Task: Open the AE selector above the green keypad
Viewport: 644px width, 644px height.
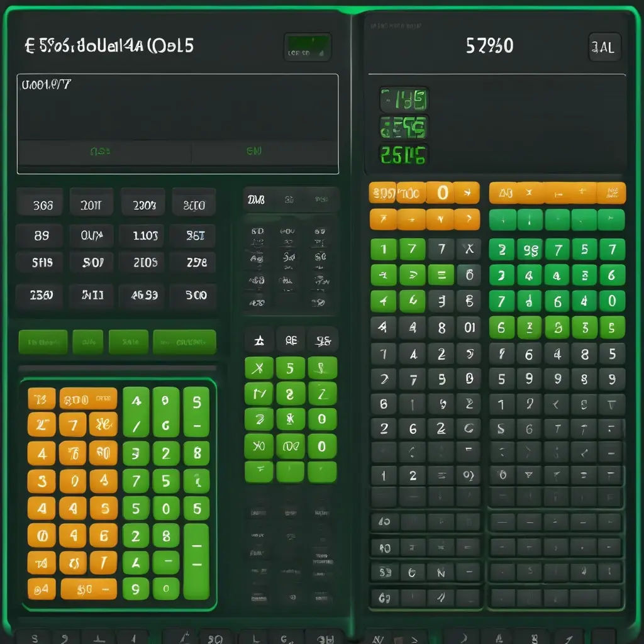Action: point(290,340)
